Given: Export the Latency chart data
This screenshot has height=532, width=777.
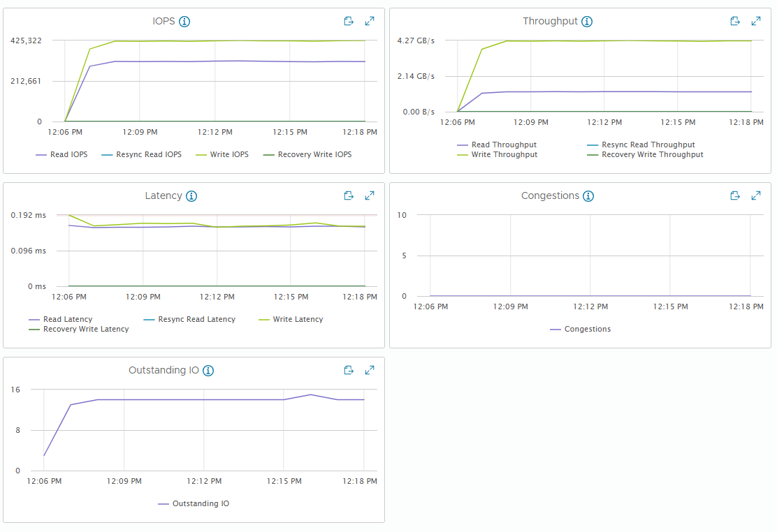Looking at the screenshot, I should pos(349,195).
